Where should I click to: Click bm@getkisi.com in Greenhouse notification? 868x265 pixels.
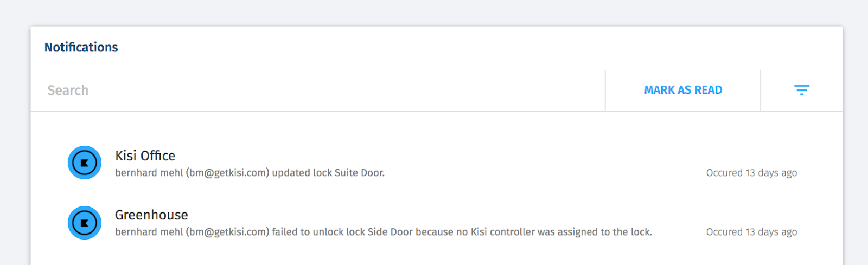point(227,232)
